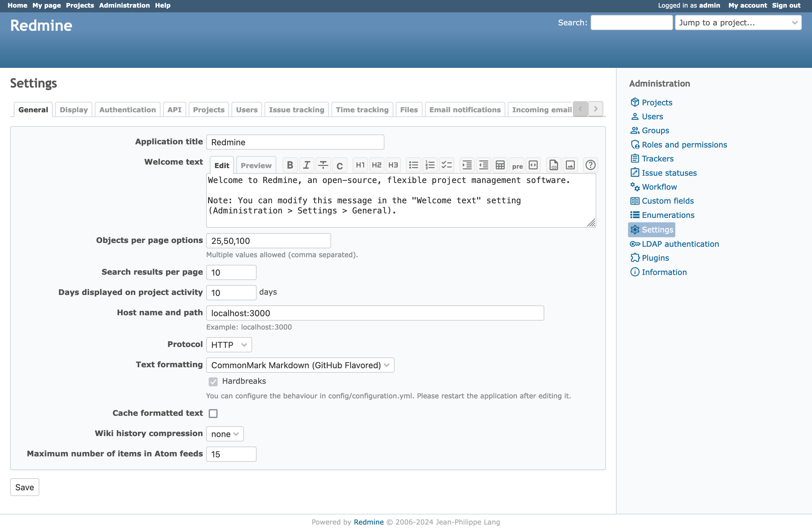Apply strikethrough formatting in toolbar
This screenshot has width=812, height=529.
click(x=323, y=166)
